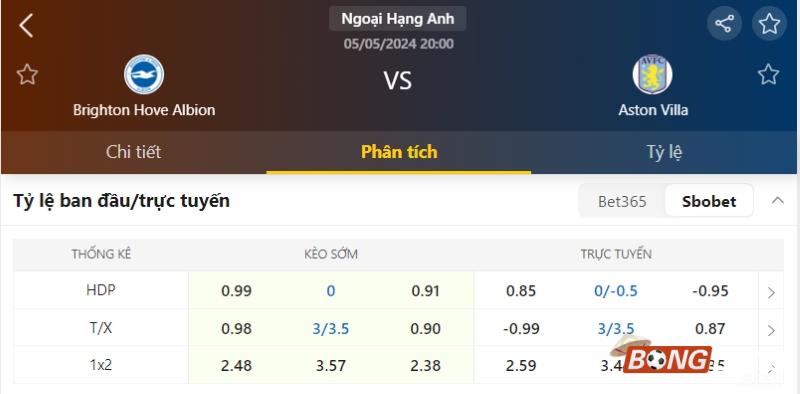800x394 pixels.
Task: Select the Sbobet odds provider
Action: coord(709,201)
